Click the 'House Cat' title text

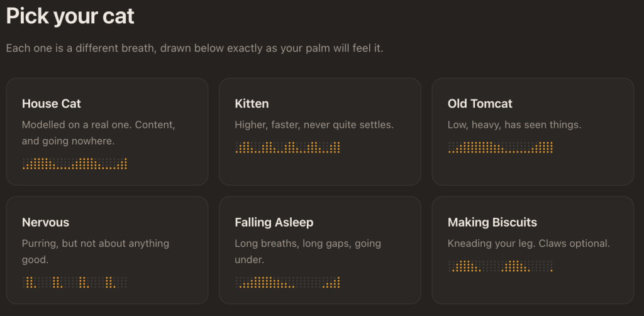(52, 104)
